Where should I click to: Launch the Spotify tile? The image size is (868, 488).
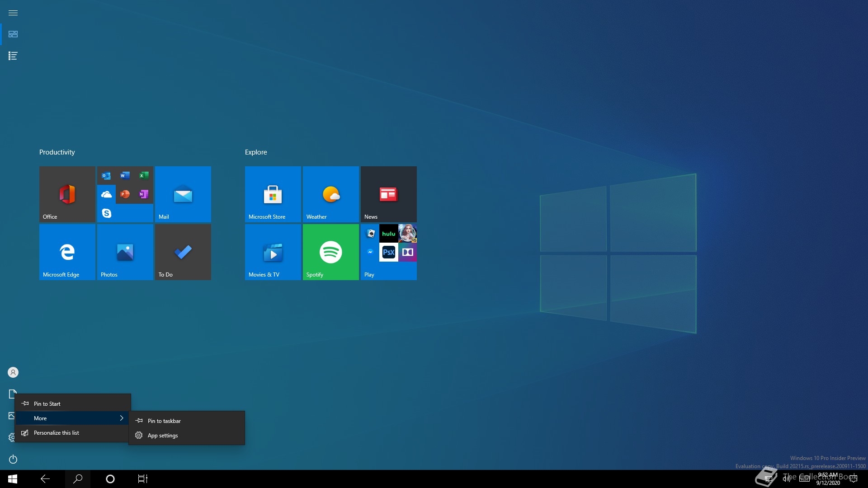click(330, 252)
